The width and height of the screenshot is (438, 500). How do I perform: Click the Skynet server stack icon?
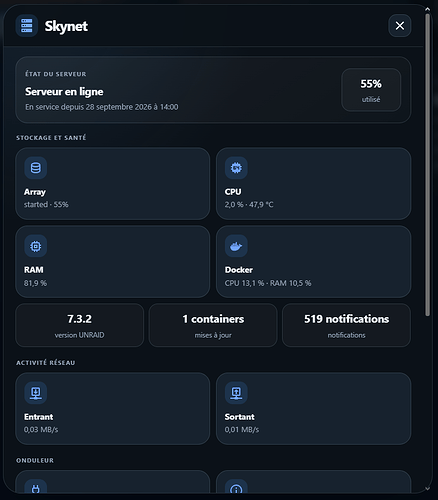[27, 26]
